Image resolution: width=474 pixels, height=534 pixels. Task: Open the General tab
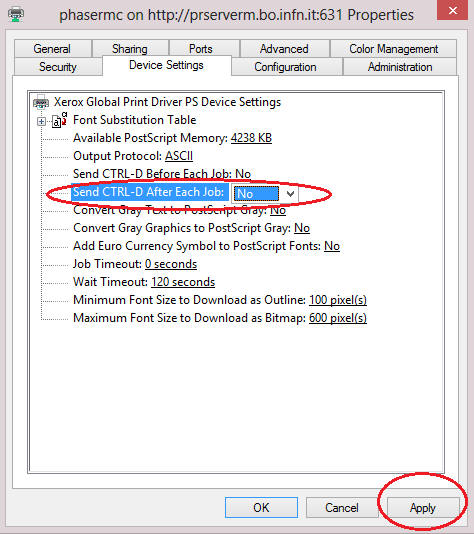(x=52, y=49)
